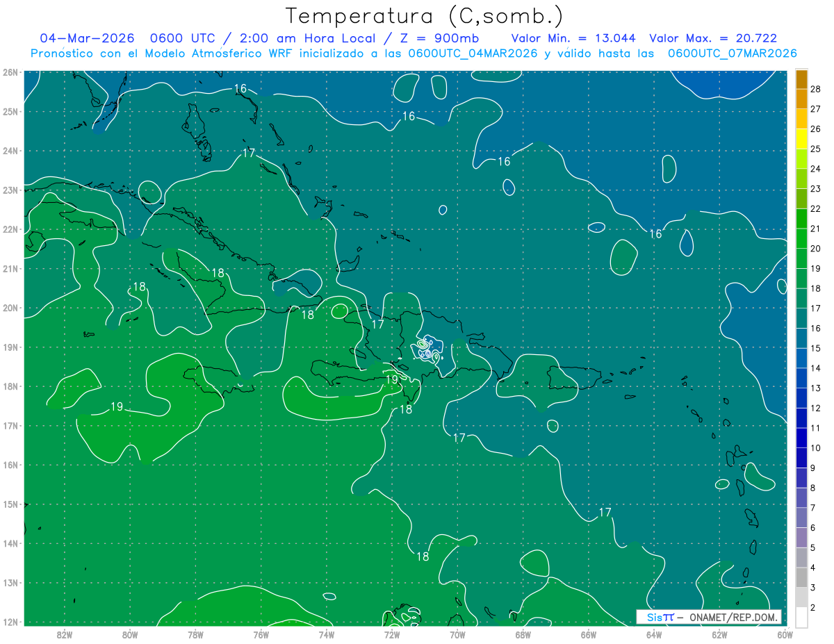
Task: Click the SisPI - ONAMET/REP.DOM. logo box
Action: click(709, 617)
